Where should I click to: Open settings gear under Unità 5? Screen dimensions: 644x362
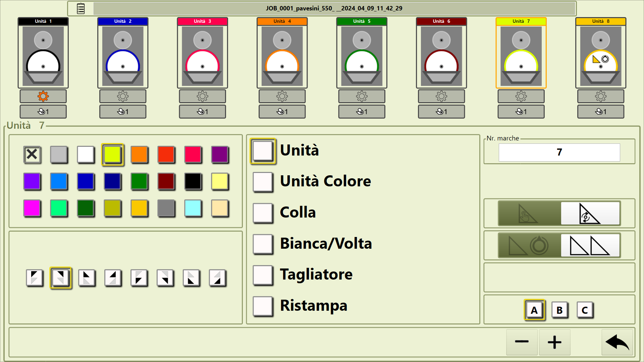pos(362,97)
